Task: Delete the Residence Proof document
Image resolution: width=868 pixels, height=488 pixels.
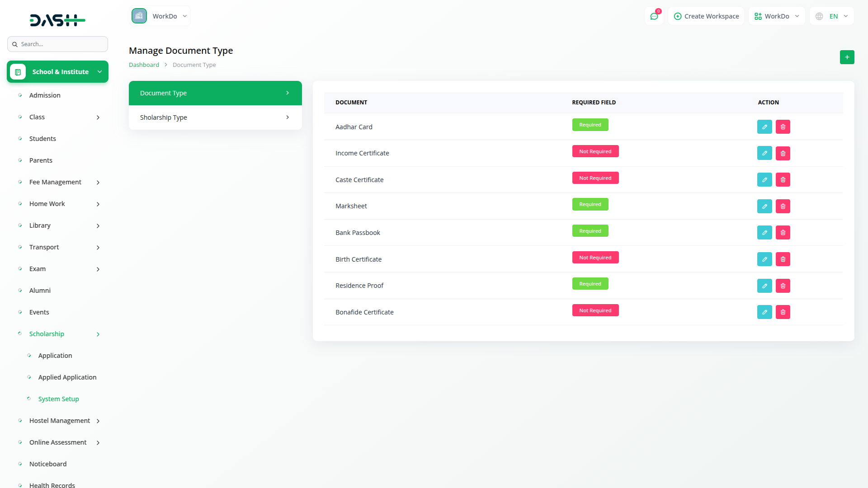Action: tap(783, 286)
